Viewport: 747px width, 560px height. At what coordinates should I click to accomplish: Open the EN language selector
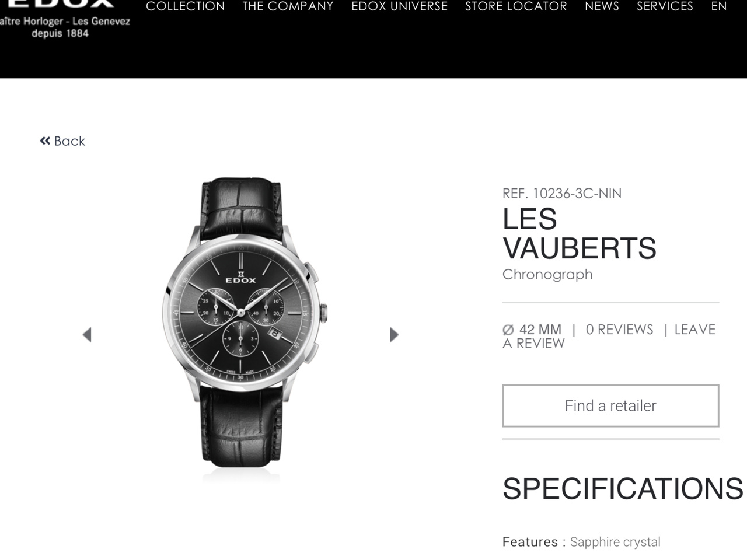719,6
